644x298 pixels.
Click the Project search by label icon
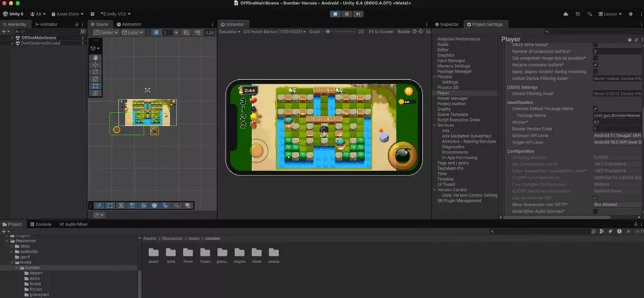pyautogui.click(x=610, y=231)
